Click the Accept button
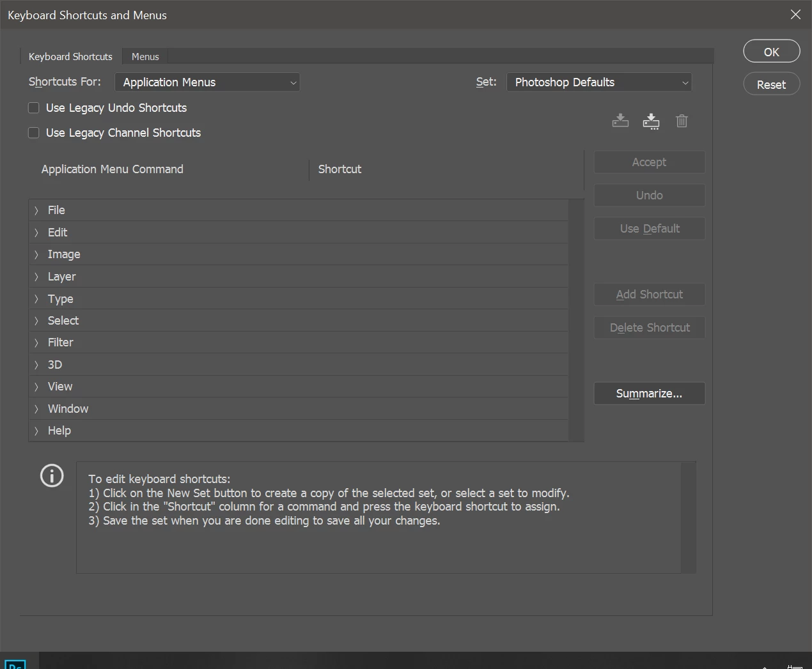The width and height of the screenshot is (812, 669). coord(650,162)
